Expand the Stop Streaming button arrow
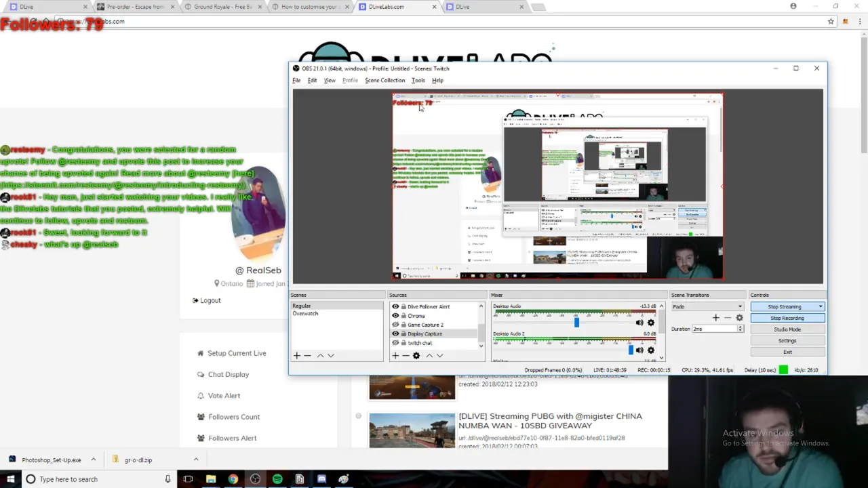This screenshot has width=868, height=488. pyautogui.click(x=821, y=306)
